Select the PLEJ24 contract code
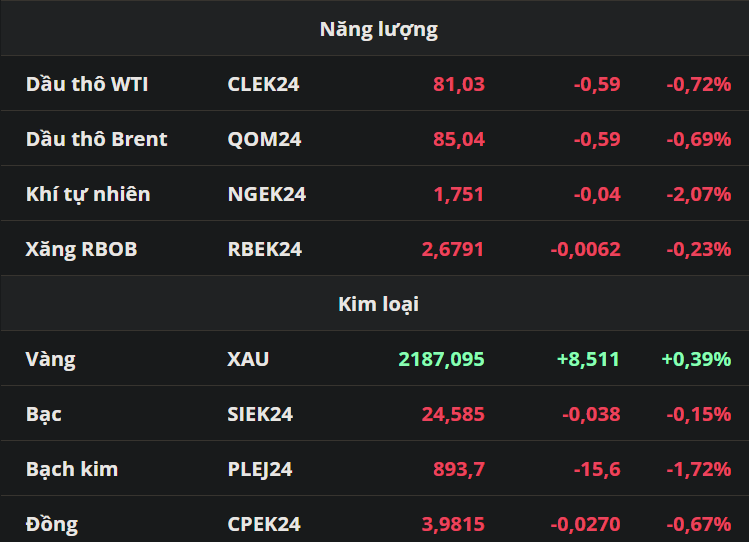Image resolution: width=749 pixels, height=542 pixels. pos(260,469)
